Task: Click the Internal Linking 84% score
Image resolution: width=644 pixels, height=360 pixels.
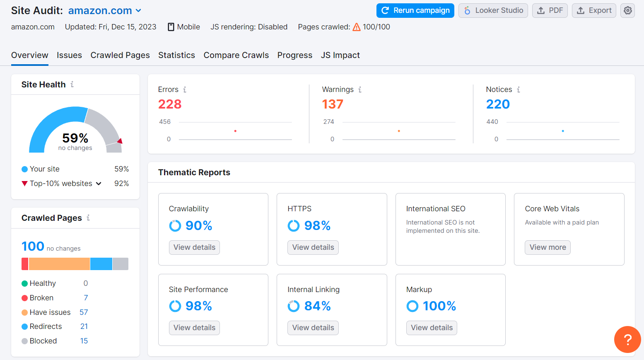Action: coord(318,306)
